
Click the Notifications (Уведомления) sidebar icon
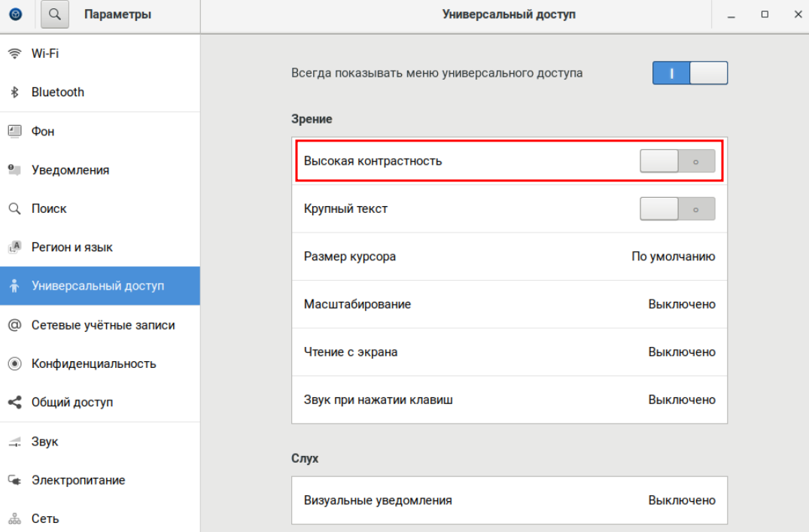(x=14, y=170)
